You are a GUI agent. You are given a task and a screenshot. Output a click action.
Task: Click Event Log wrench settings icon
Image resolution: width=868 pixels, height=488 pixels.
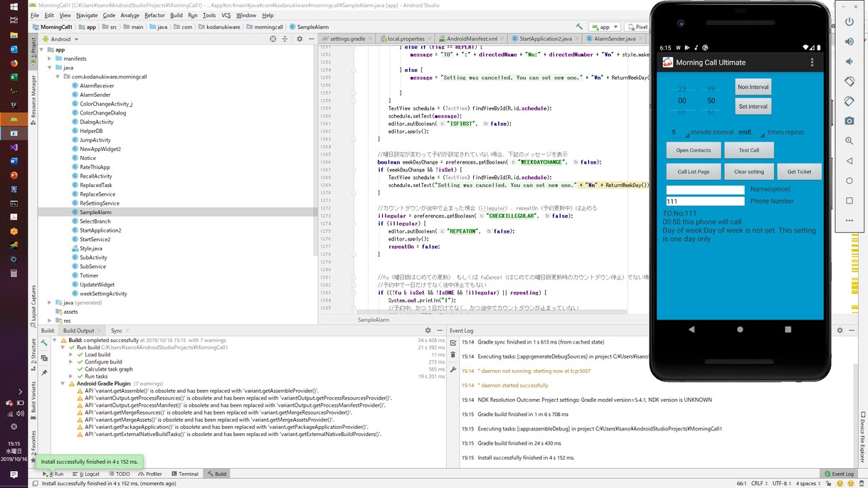click(452, 369)
